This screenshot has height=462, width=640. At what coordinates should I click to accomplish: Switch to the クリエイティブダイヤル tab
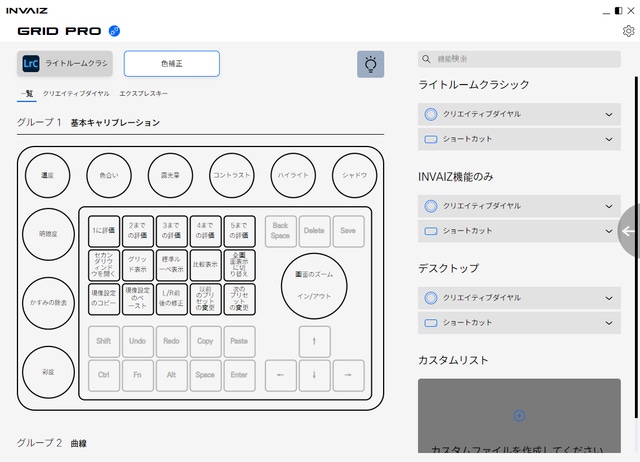[76, 93]
